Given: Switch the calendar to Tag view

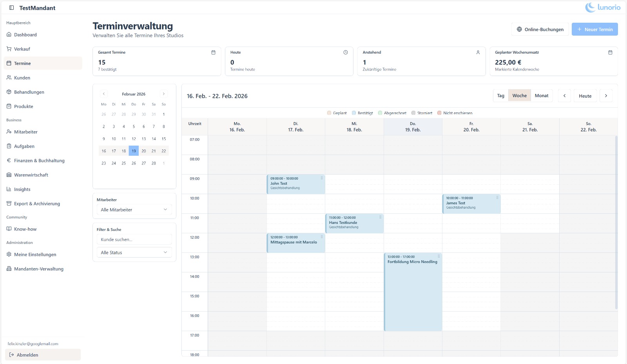Looking at the screenshot, I should (x=500, y=95).
